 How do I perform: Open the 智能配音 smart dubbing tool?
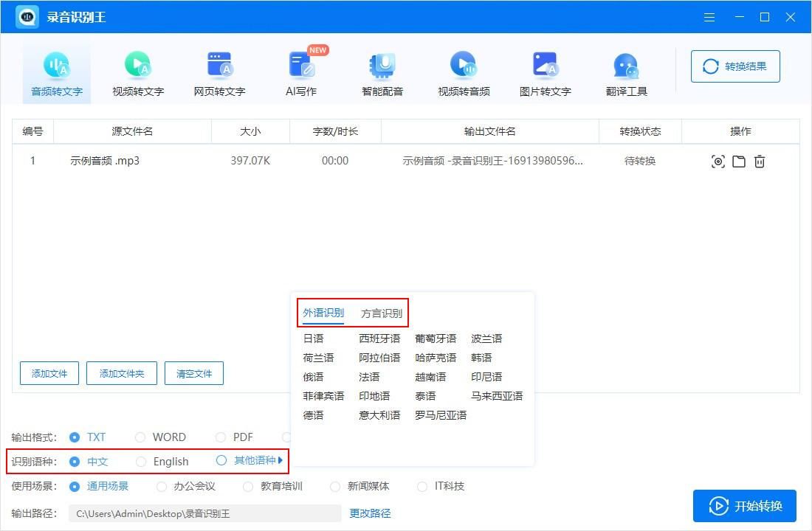pos(382,74)
